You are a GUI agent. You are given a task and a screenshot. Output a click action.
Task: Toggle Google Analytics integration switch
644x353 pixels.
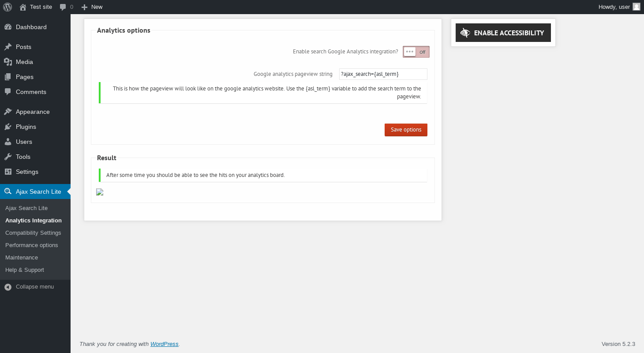pos(416,52)
